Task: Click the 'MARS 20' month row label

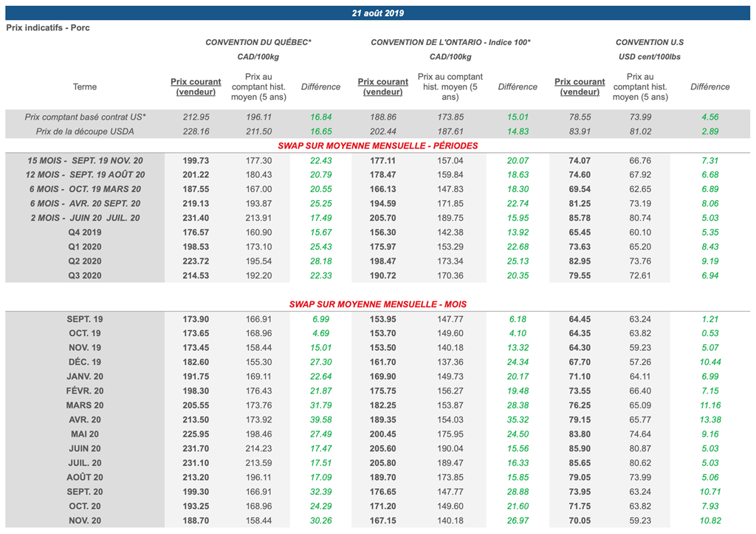Action: coord(85,405)
